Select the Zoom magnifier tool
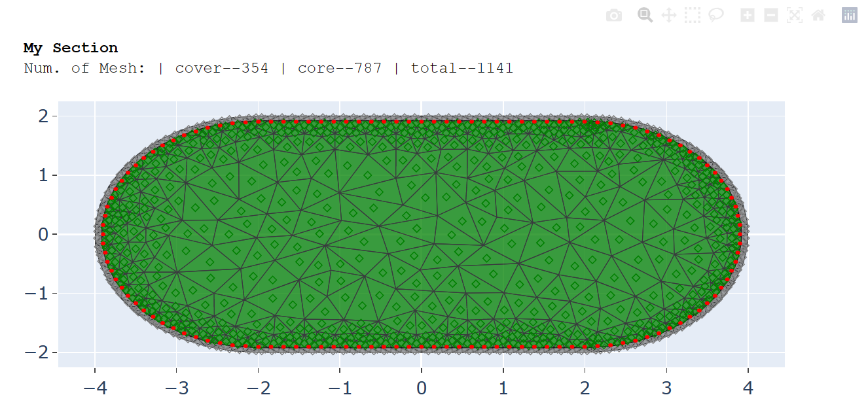This screenshot has width=868, height=412. [645, 16]
